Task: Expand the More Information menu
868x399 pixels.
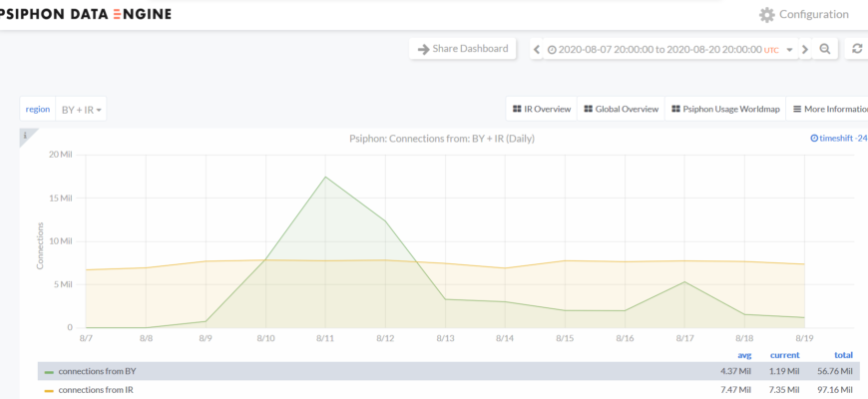Action: pos(828,110)
